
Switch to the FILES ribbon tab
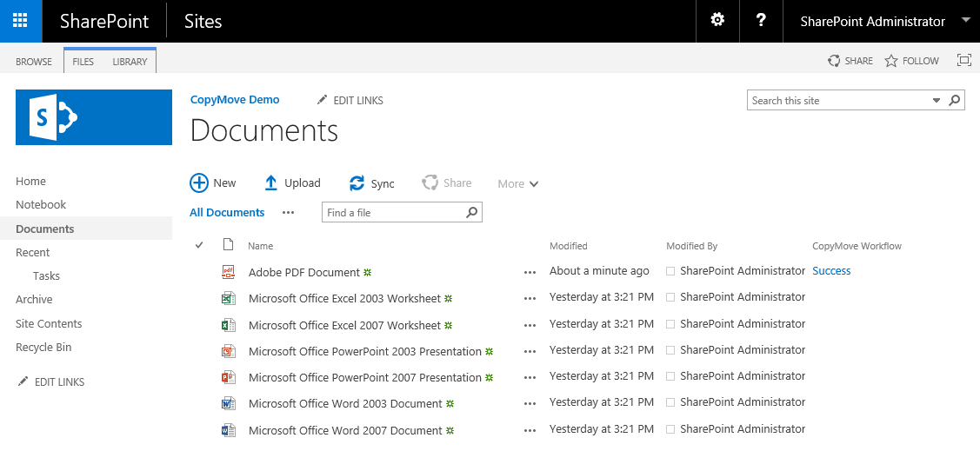(83, 62)
